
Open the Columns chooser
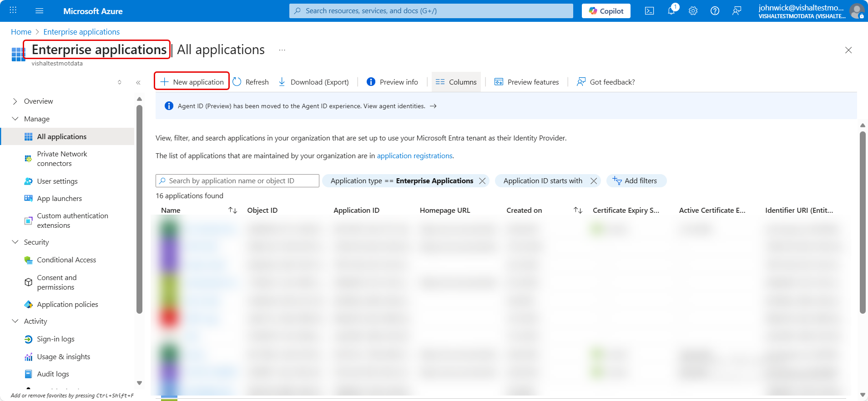coord(456,82)
